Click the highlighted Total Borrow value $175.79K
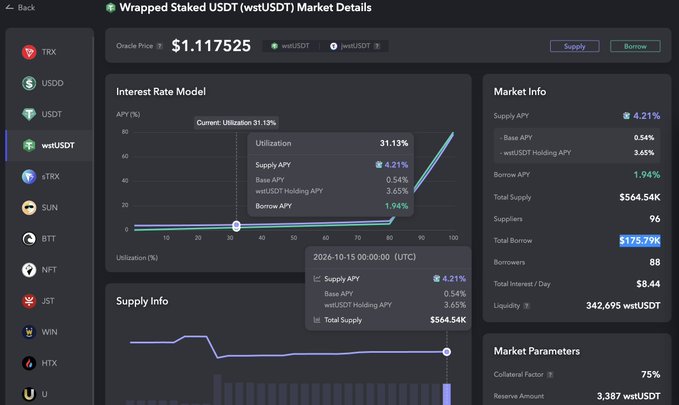Image resolution: width=679 pixels, height=405 pixels. click(640, 240)
